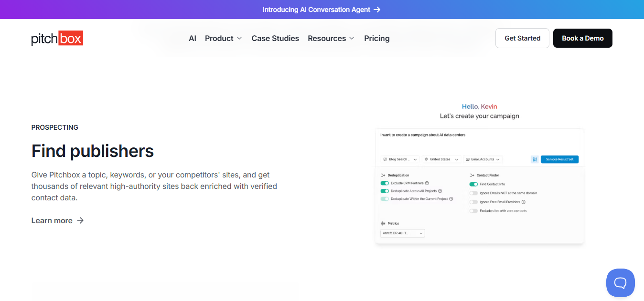
Task: Click the 'Hello, Kevin' greeting text
Action: click(480, 106)
